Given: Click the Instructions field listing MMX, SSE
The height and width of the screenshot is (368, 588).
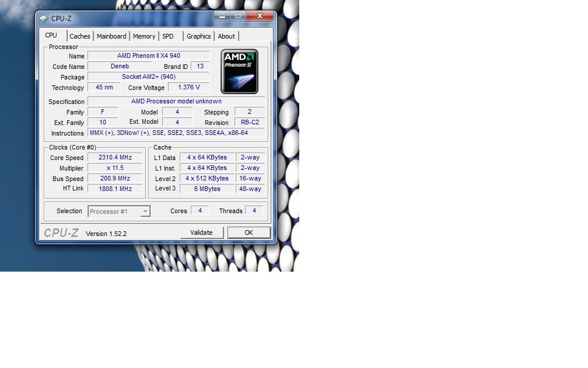Looking at the screenshot, I should [x=176, y=133].
